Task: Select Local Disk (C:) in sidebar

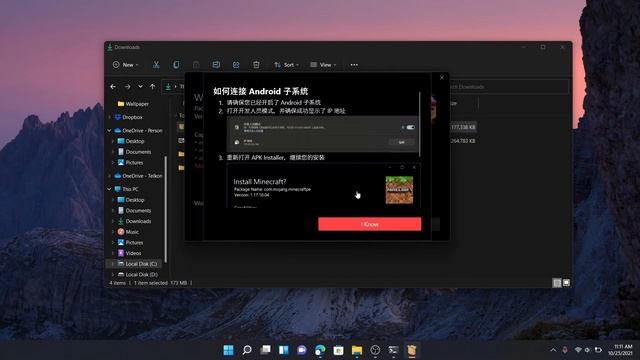Action: 137,264
